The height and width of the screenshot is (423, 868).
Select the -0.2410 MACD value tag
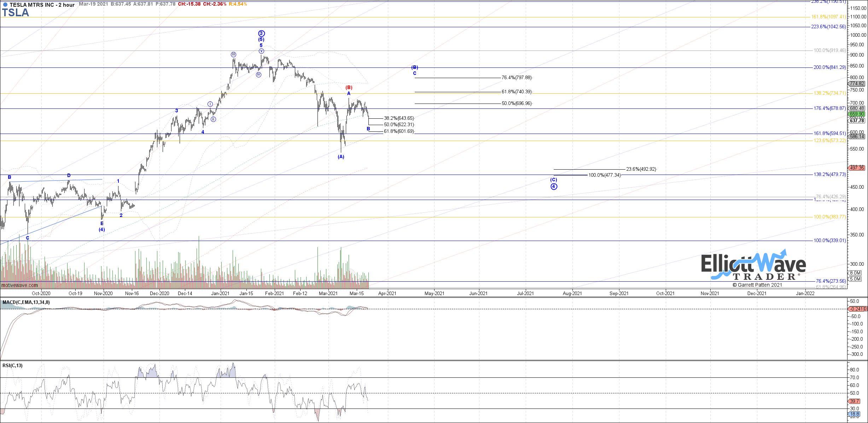point(857,309)
